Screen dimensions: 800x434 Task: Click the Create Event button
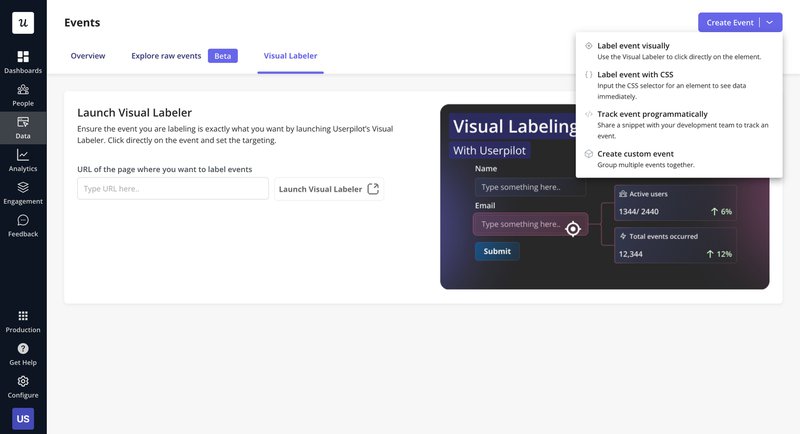729,22
